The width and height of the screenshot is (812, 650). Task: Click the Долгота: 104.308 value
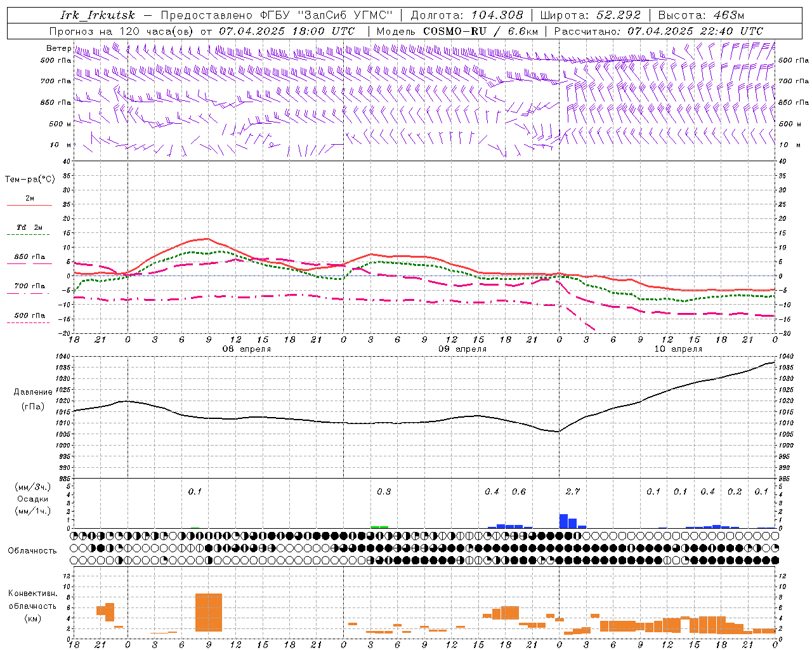point(467,15)
